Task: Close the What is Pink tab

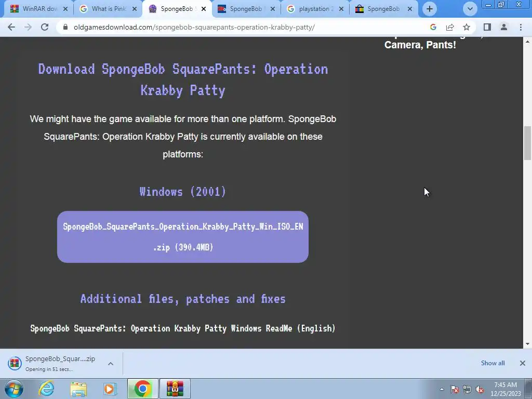Action: coord(135,9)
